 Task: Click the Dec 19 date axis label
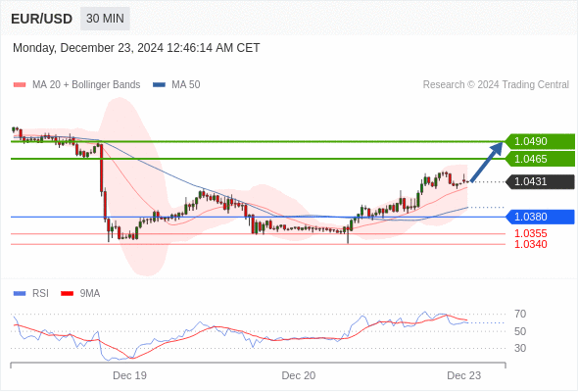129,375
